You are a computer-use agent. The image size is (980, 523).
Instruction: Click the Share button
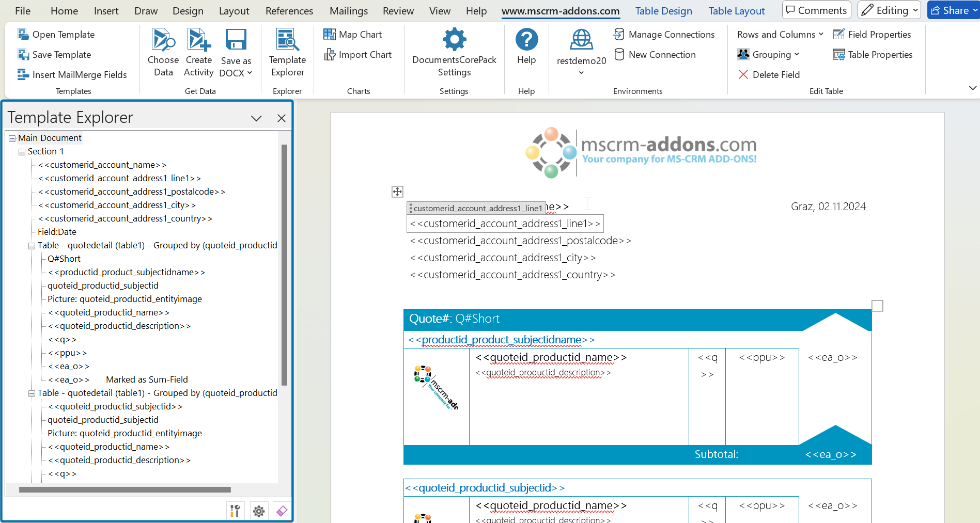pyautogui.click(x=953, y=10)
